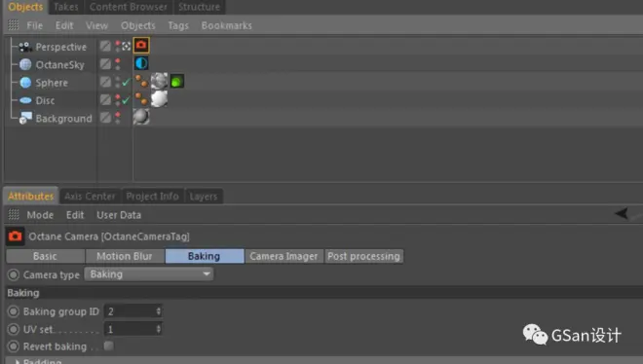This screenshot has width=643, height=364.
Task: Toggle visibility dots of Background
Action: [118, 118]
